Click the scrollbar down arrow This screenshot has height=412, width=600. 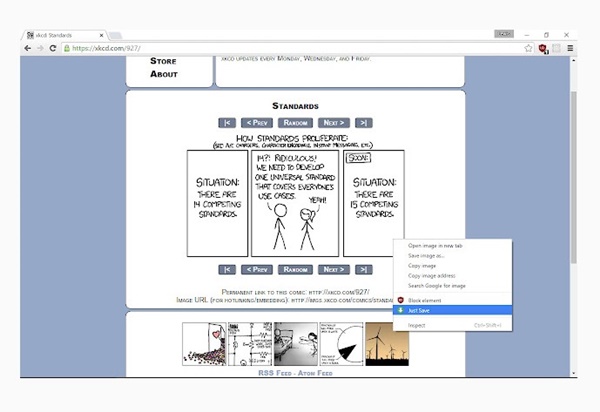pyautogui.click(x=573, y=373)
